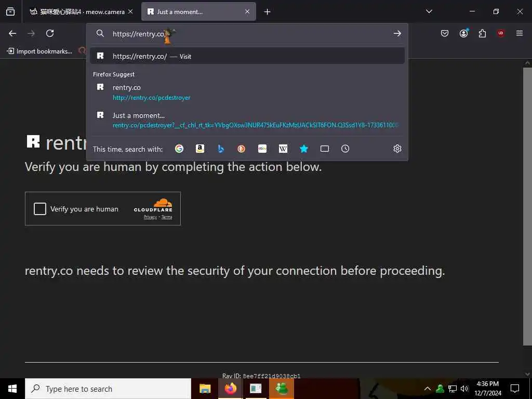Search history with the clock icon
Screen dimensions: 532x399
tap(345, 149)
